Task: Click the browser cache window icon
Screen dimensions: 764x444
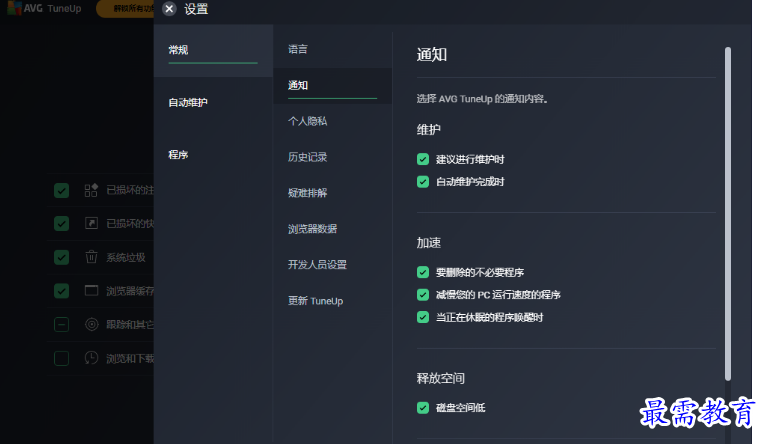Action: pos(91,290)
